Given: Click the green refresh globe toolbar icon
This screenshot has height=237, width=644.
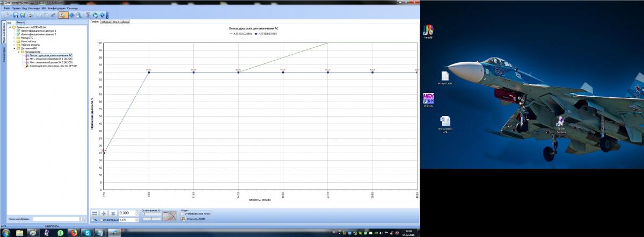Looking at the screenshot, I should point(95,15).
